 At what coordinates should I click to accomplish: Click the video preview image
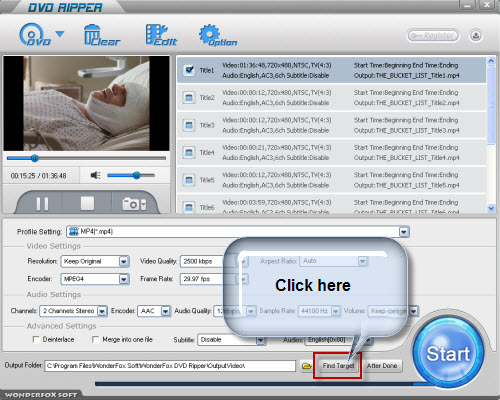pos(86,103)
